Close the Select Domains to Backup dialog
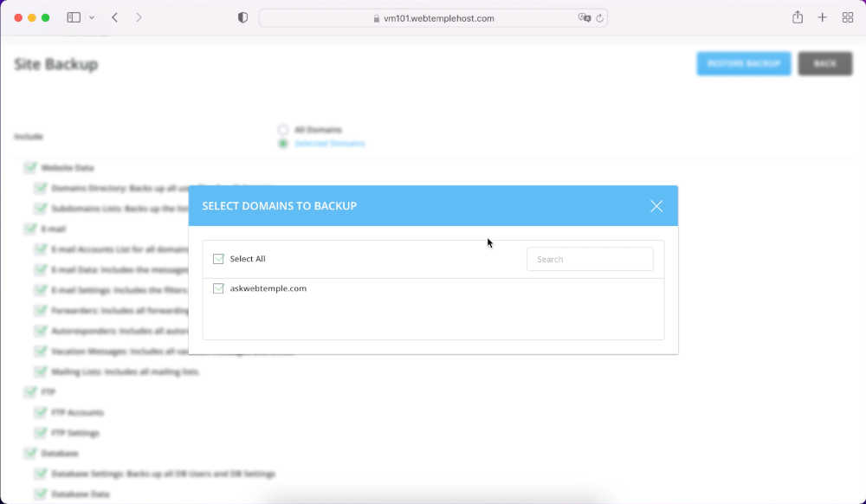This screenshot has width=866, height=504. pyautogui.click(x=656, y=206)
